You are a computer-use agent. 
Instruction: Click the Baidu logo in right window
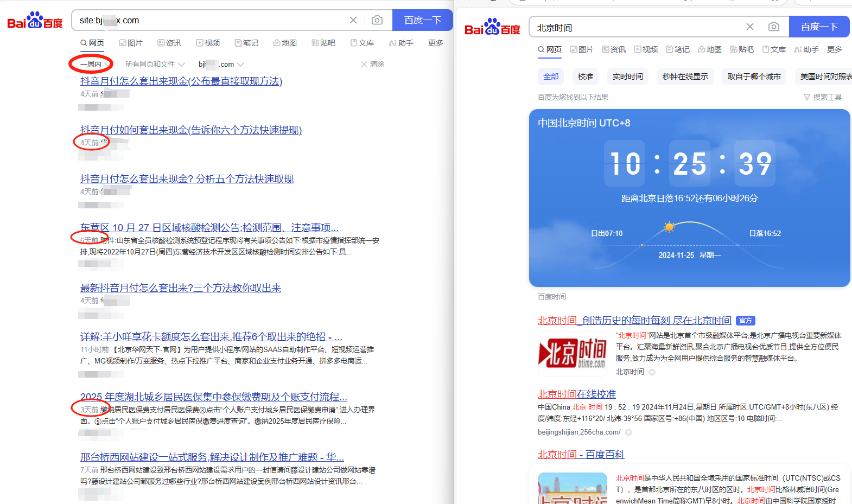pos(492,27)
